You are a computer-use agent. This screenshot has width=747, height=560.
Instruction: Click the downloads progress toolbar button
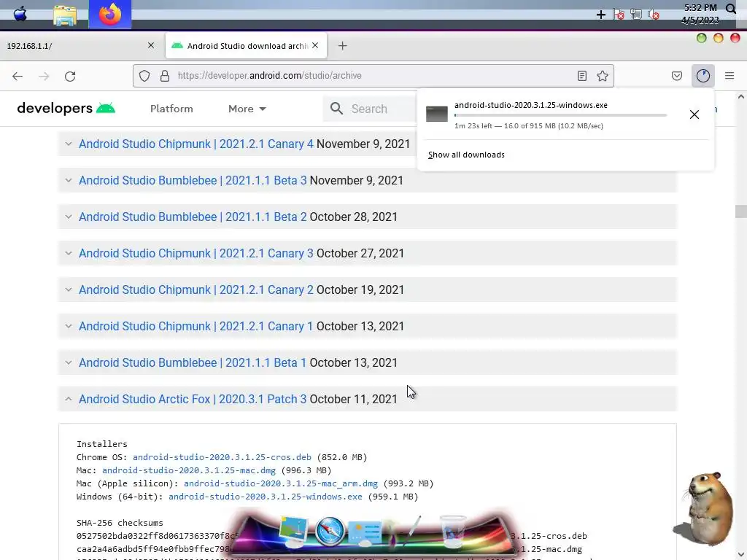click(703, 76)
